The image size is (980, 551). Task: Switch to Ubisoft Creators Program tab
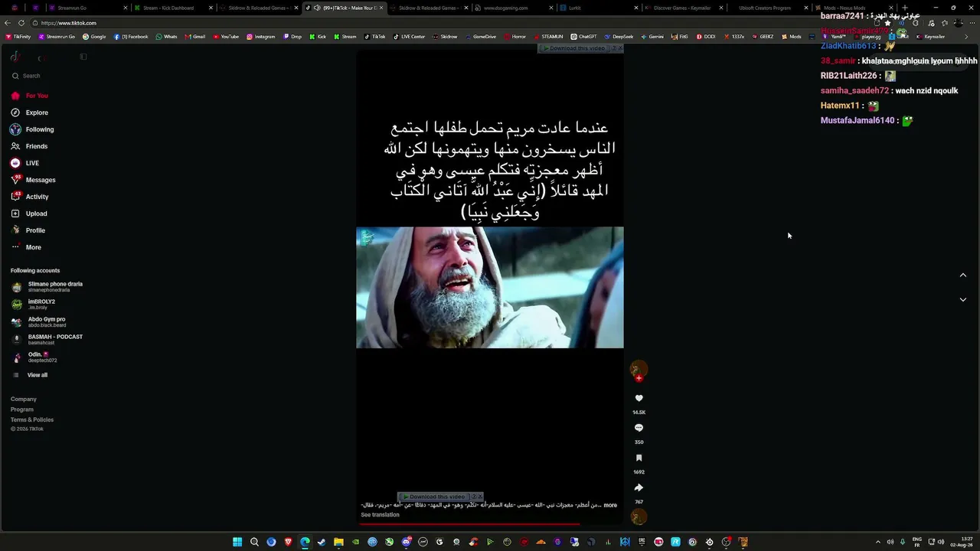767,8
